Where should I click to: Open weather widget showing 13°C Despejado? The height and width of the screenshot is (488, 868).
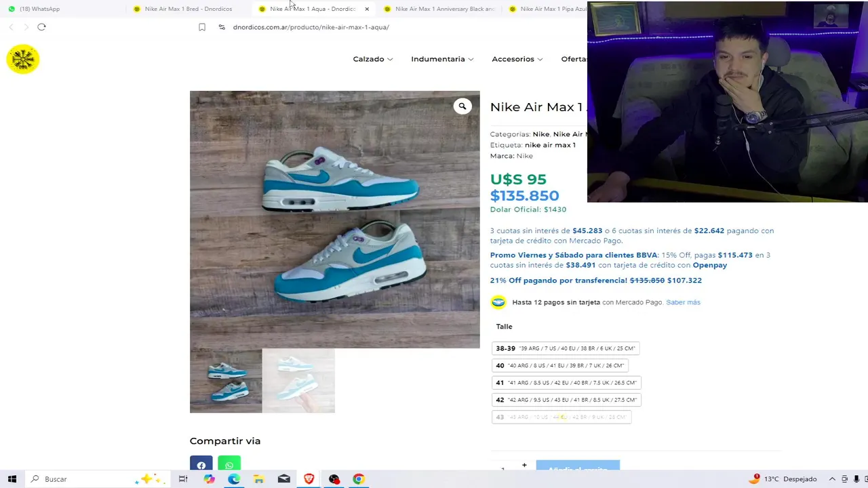[x=784, y=479]
